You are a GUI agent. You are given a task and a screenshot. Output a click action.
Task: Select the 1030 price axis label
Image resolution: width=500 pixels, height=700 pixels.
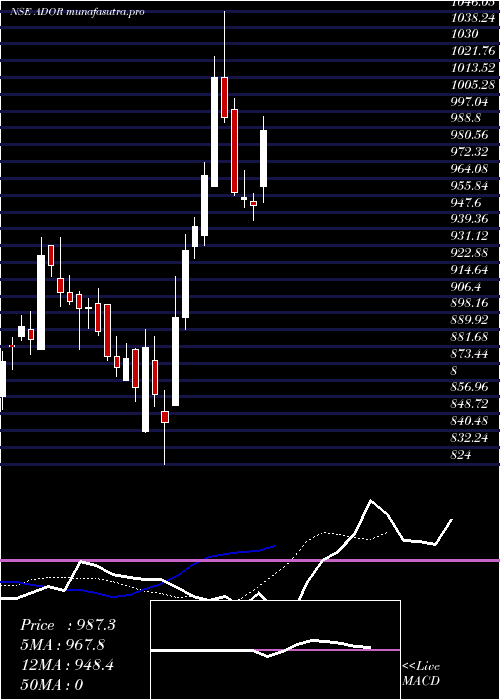(465, 34)
